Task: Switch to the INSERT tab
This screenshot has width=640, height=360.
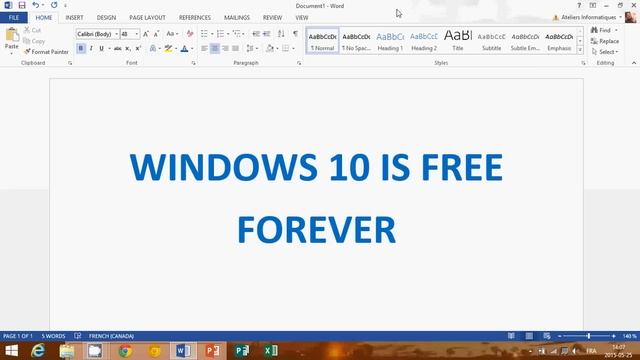Action: pos(74,18)
